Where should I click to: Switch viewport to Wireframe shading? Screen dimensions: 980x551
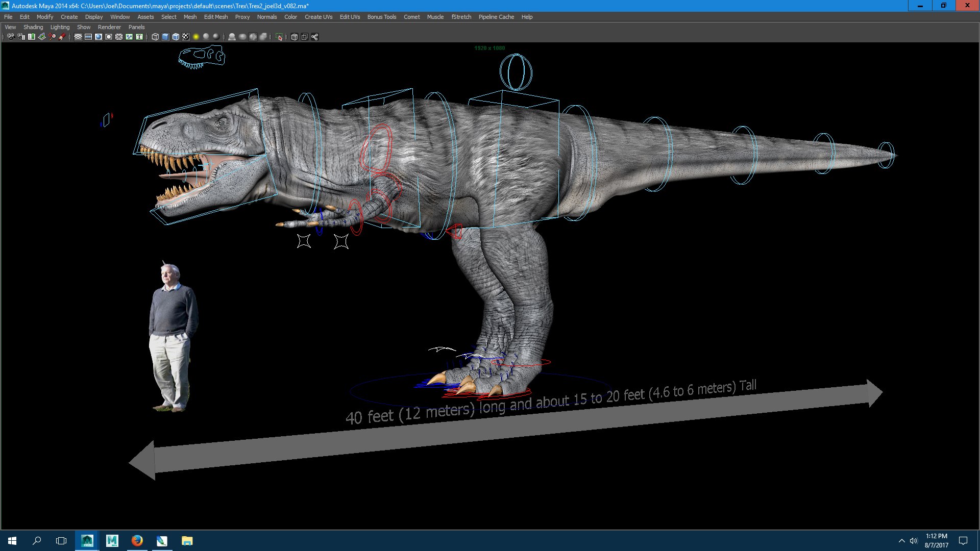tap(155, 37)
